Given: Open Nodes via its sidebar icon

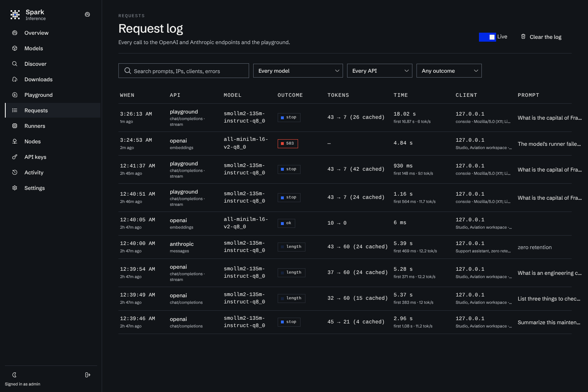Looking at the screenshot, I should [15, 141].
